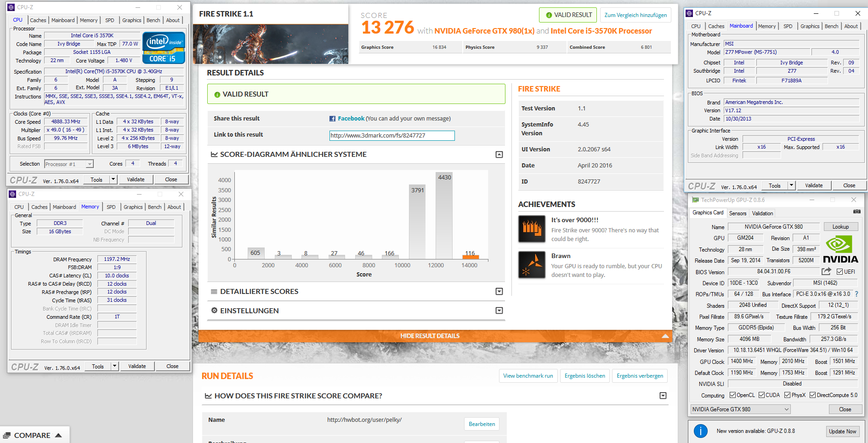Click Valid Result badge beside the score
The height and width of the screenshot is (443, 868).
[568, 15]
